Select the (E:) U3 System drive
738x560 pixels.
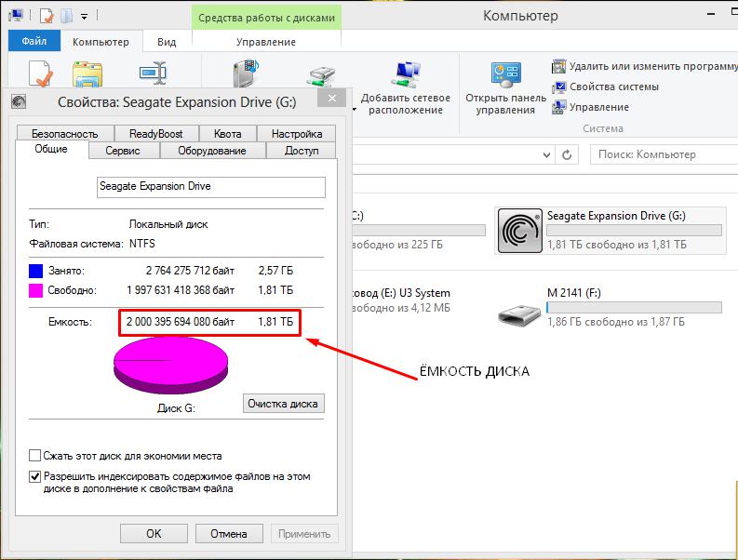pyautogui.click(x=401, y=300)
